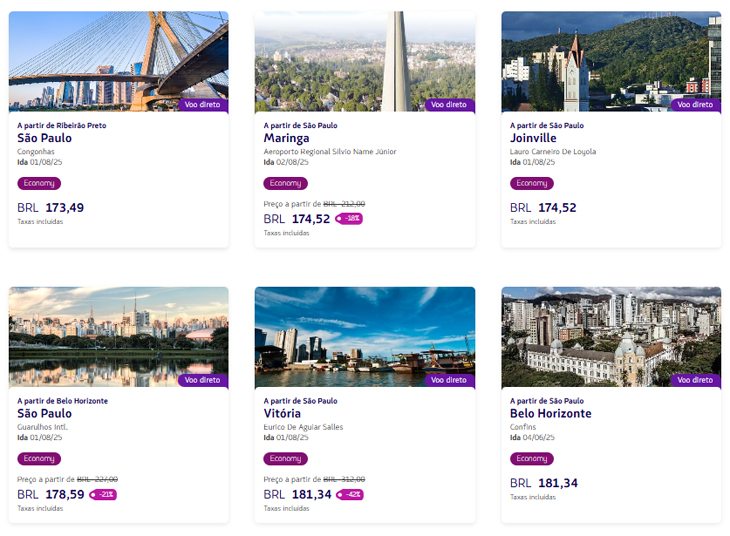Image resolution: width=730 pixels, height=536 pixels.
Task: Select the Maringa destination title
Action: click(x=286, y=138)
